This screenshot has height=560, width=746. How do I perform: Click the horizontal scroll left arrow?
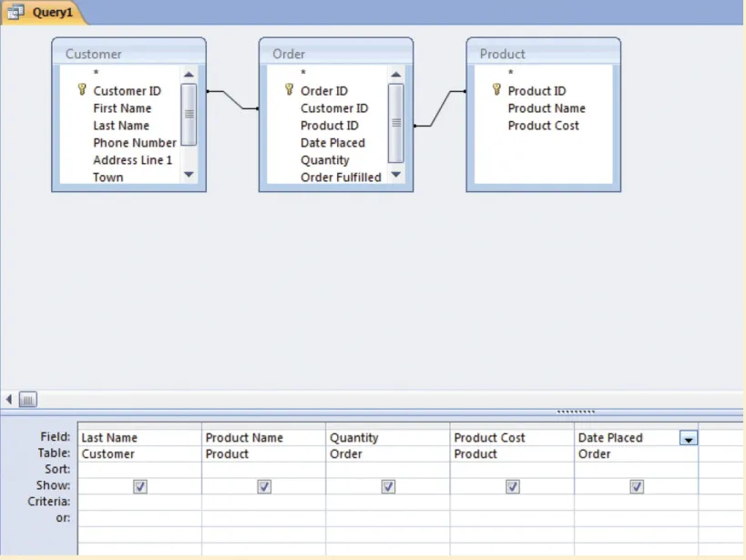coord(8,399)
